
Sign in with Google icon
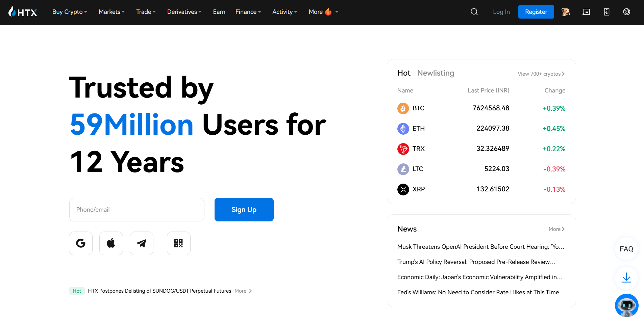[81, 243]
